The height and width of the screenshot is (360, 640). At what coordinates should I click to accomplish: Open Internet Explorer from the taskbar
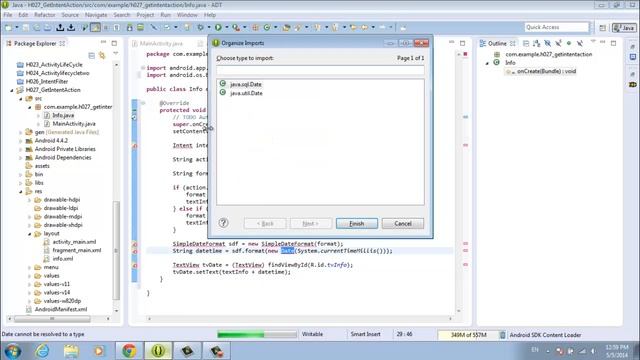[42, 351]
